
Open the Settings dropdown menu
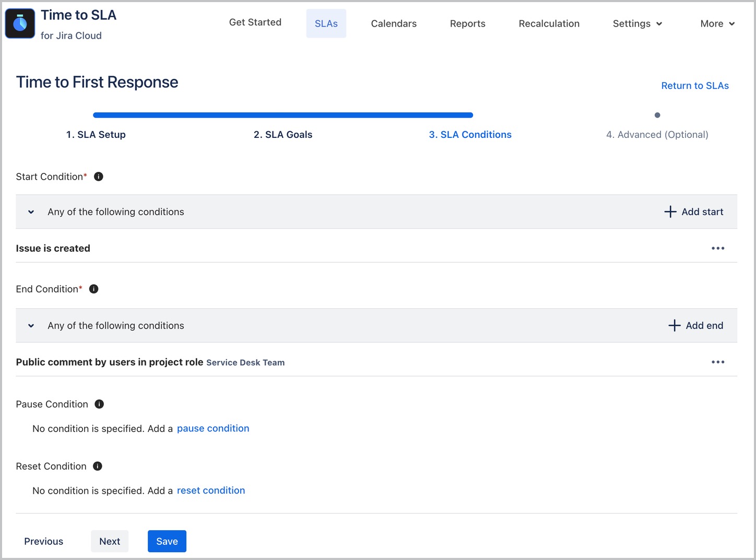(x=636, y=24)
